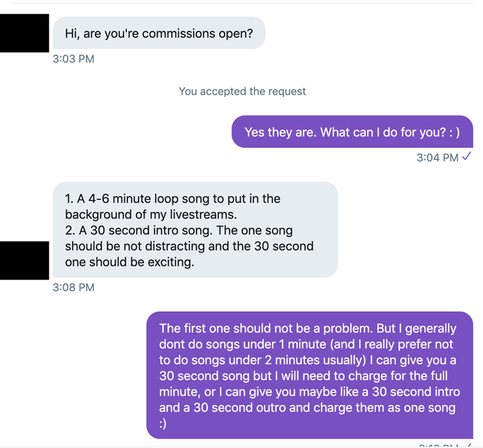Viewport: 483px width, 448px height.
Task: Select the "Hi, are you're commissions open?" bubble
Action: [159, 33]
